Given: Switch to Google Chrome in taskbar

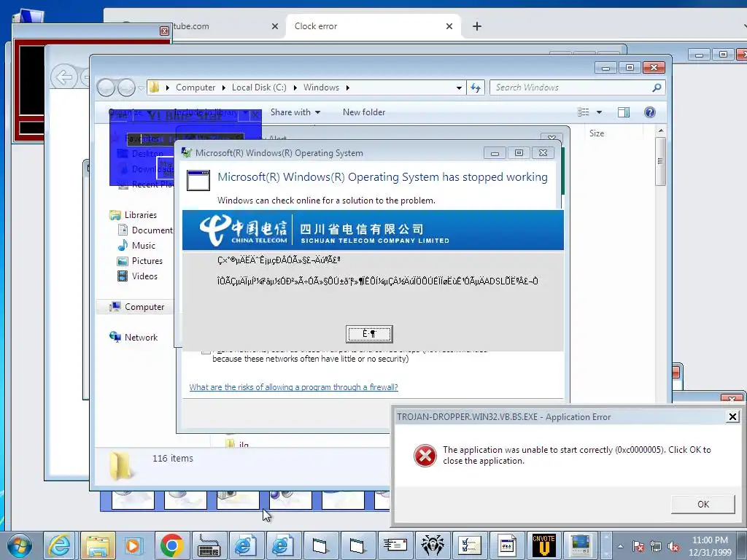Looking at the screenshot, I should pos(172,545).
